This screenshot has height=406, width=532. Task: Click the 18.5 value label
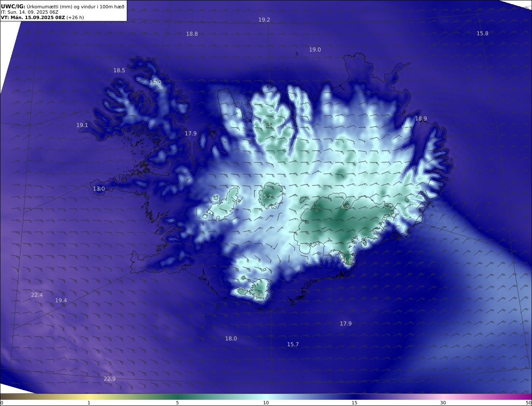[119, 71]
